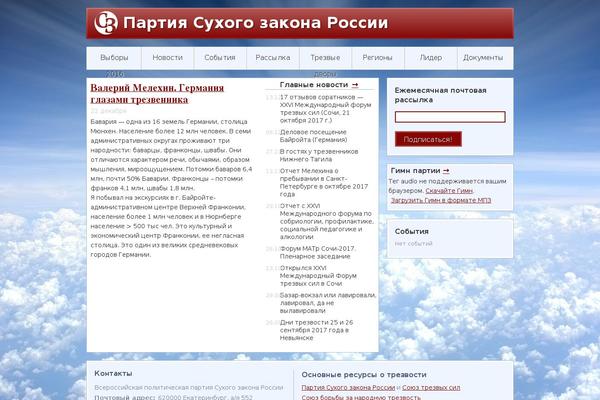Open news Открылся XXVI Международный Форум
Image resolution: width=600 pixels, height=400 pixels.
click(x=318, y=276)
